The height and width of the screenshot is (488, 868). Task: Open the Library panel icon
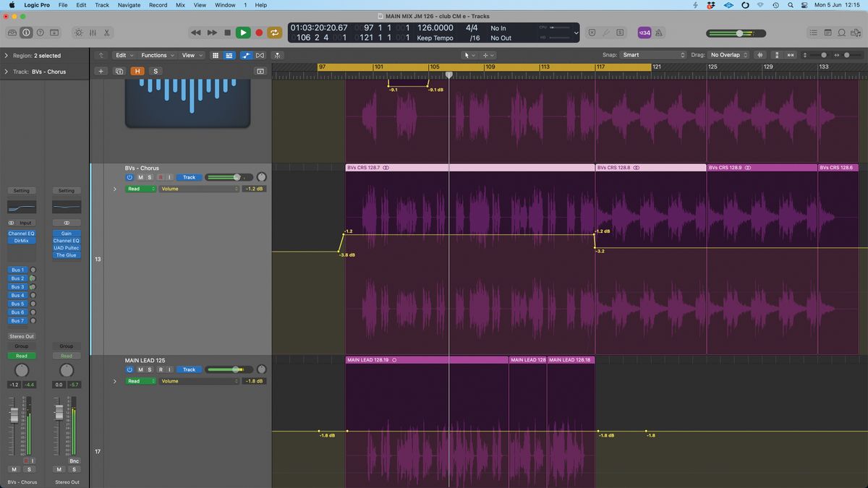click(x=12, y=33)
